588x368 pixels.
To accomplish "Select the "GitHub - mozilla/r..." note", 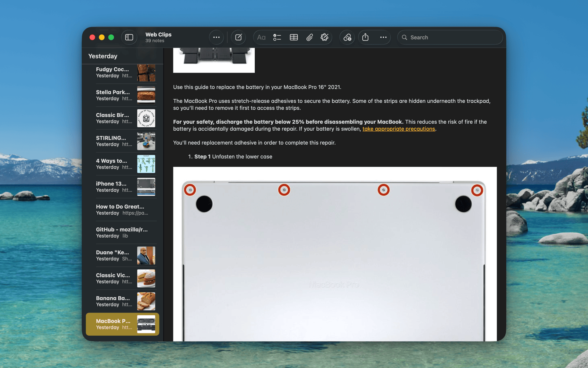I will pyautogui.click(x=122, y=233).
